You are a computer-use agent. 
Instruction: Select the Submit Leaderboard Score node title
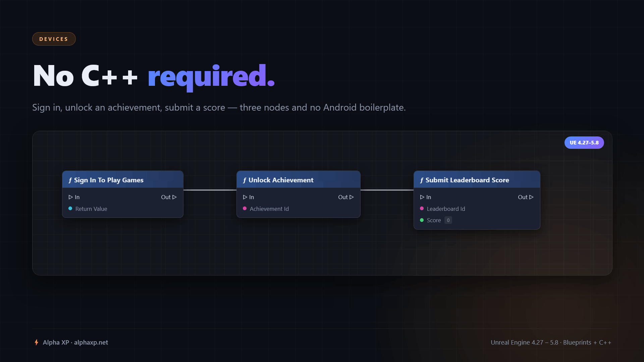tap(467, 180)
